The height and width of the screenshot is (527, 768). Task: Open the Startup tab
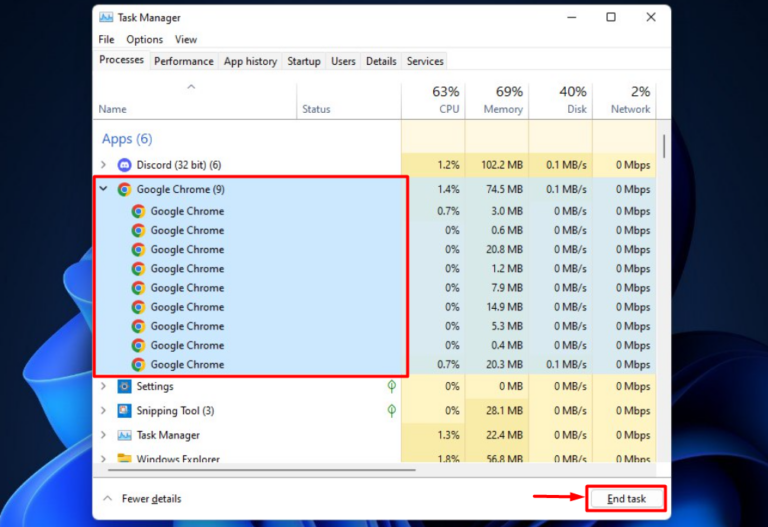[x=304, y=61]
